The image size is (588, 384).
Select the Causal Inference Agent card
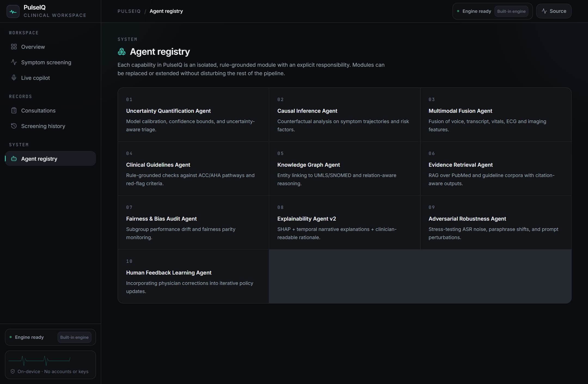[344, 115]
